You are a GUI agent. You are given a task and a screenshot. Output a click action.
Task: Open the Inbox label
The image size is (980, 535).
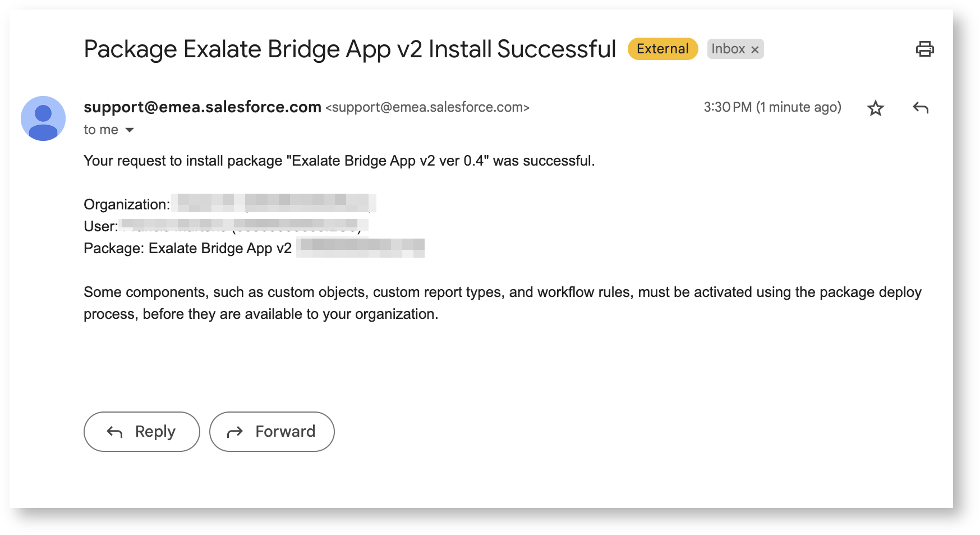[728, 49]
